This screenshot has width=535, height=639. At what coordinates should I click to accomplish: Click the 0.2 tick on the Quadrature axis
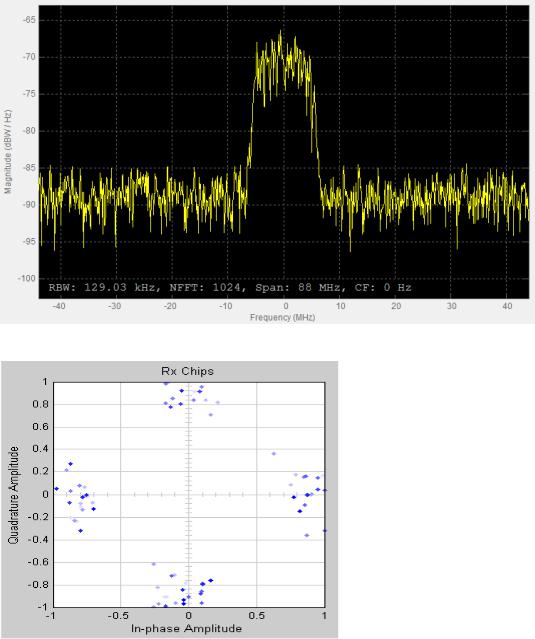(x=40, y=471)
